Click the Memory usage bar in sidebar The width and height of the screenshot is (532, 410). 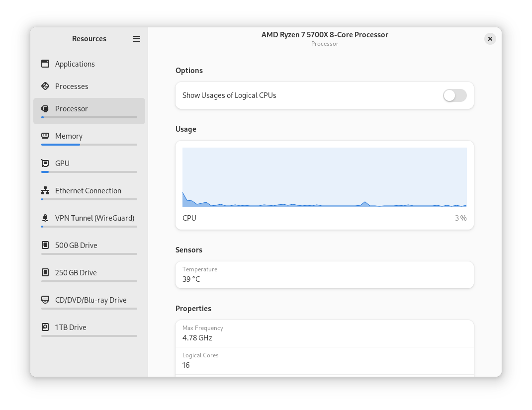(x=89, y=145)
